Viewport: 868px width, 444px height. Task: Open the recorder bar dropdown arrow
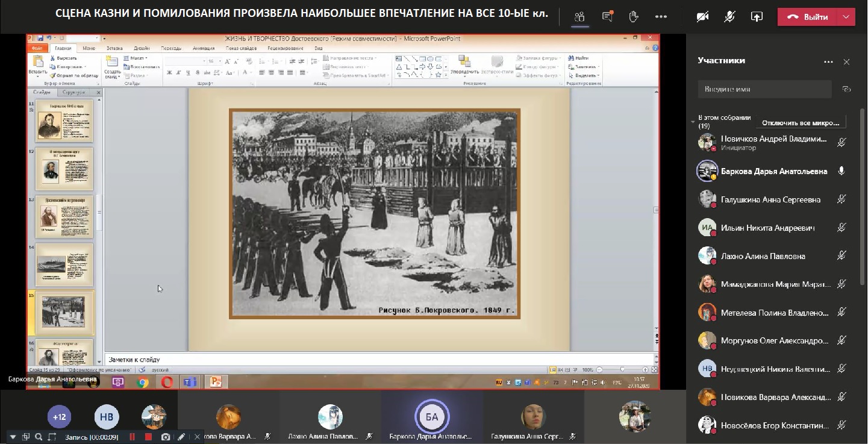click(x=13, y=437)
